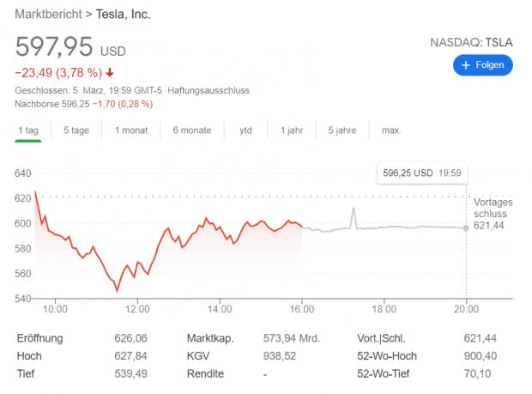
Task: Select the 1 tag tab
Action: 28,130
